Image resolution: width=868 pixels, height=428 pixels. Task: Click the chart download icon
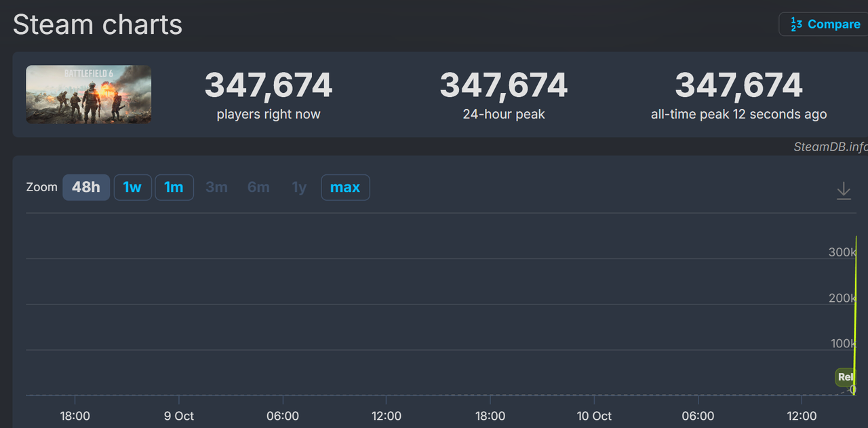pyautogui.click(x=844, y=191)
